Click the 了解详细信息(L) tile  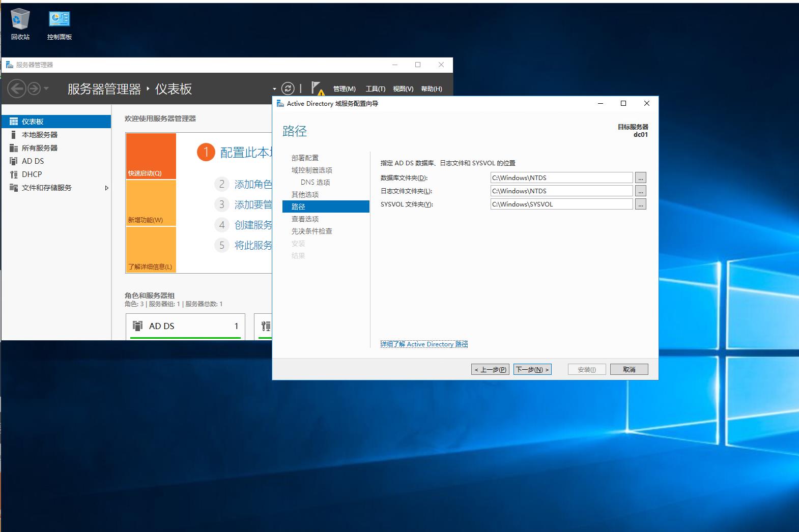coord(151,250)
